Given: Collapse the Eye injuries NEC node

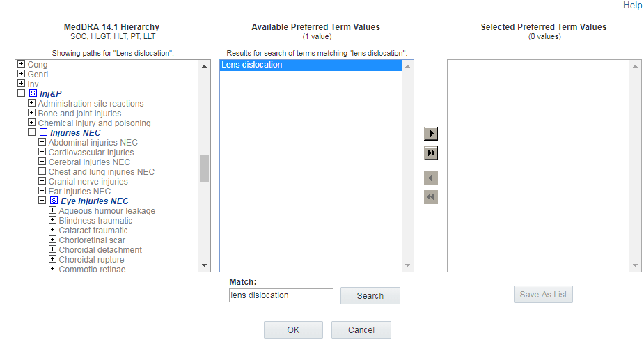Looking at the screenshot, I should pyautogui.click(x=42, y=201).
